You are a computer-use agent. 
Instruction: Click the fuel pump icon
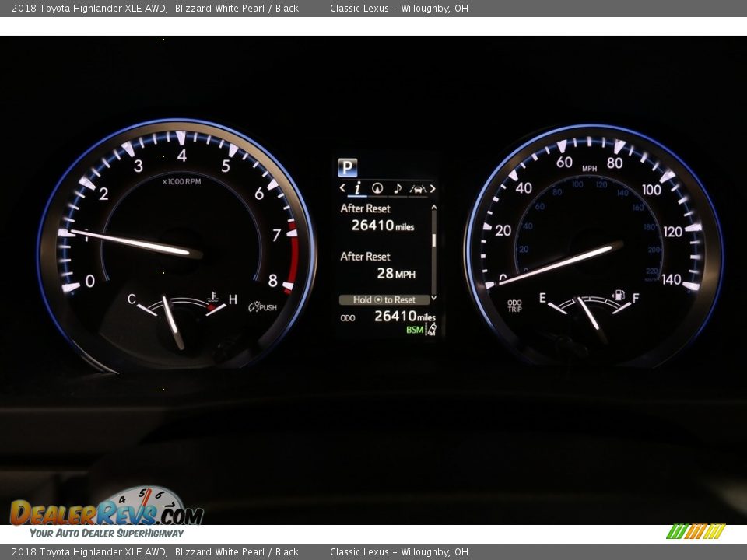click(x=618, y=296)
